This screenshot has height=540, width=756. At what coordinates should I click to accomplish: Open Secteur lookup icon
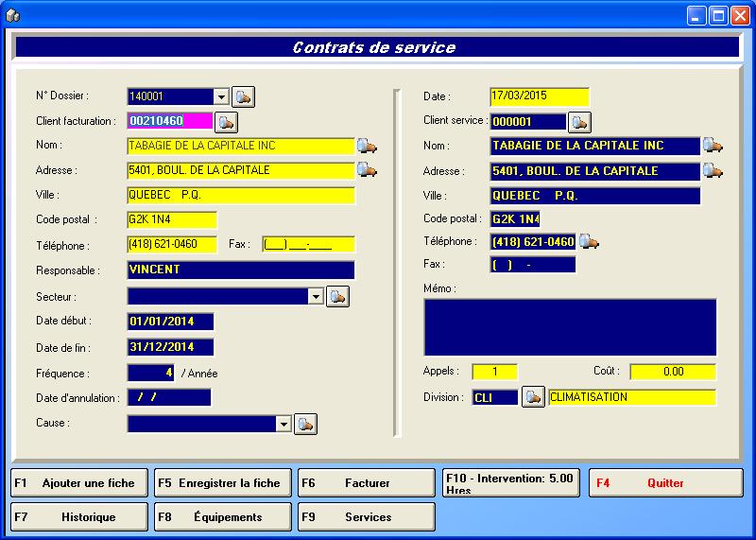point(337,296)
